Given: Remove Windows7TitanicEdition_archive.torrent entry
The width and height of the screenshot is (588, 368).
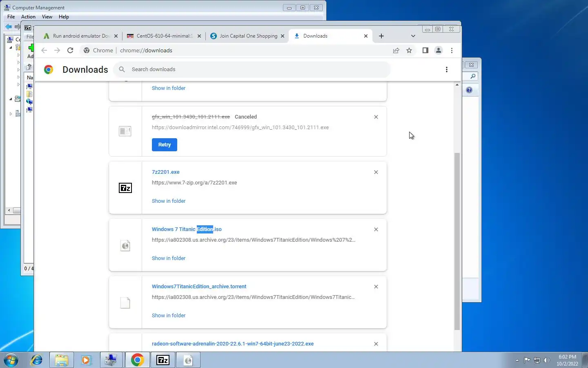Looking at the screenshot, I should (x=376, y=287).
